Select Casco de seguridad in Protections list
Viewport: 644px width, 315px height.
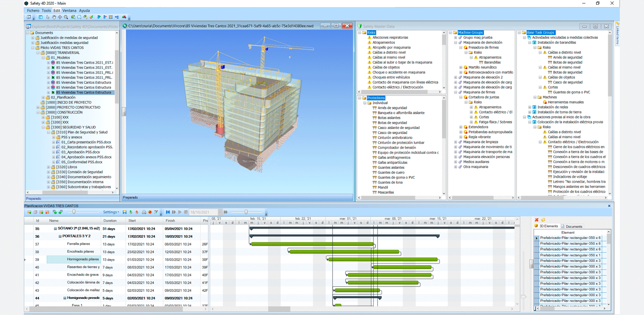click(392, 133)
